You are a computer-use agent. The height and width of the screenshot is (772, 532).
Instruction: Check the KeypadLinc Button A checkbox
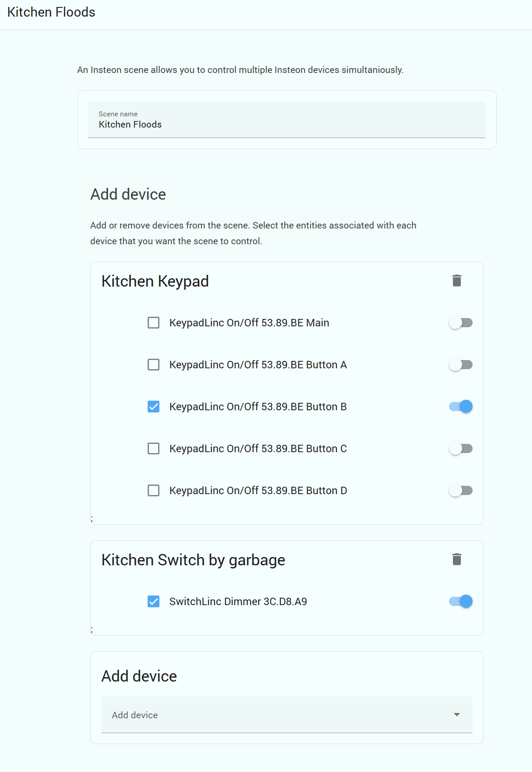point(153,365)
